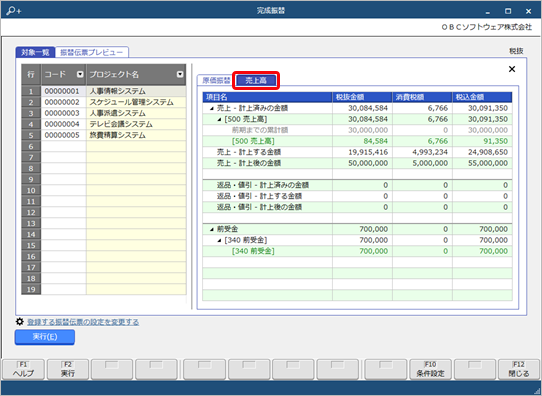The height and width of the screenshot is (396, 542).
Task: Select the 売上 - 計上後の金額 row
Action: pyautogui.click(x=357, y=163)
